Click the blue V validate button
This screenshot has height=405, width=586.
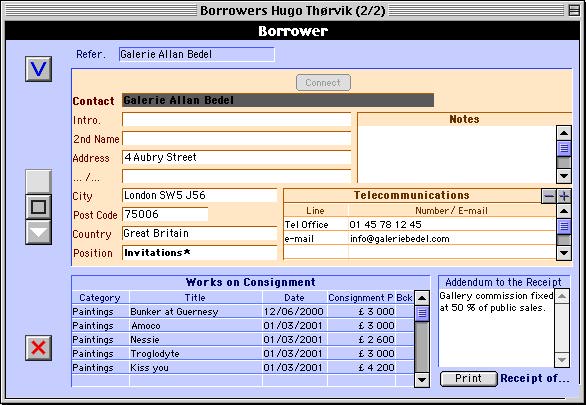point(38,69)
